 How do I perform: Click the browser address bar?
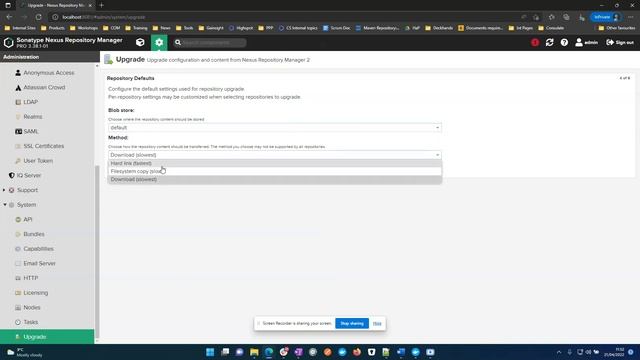pyautogui.click(x=286, y=17)
